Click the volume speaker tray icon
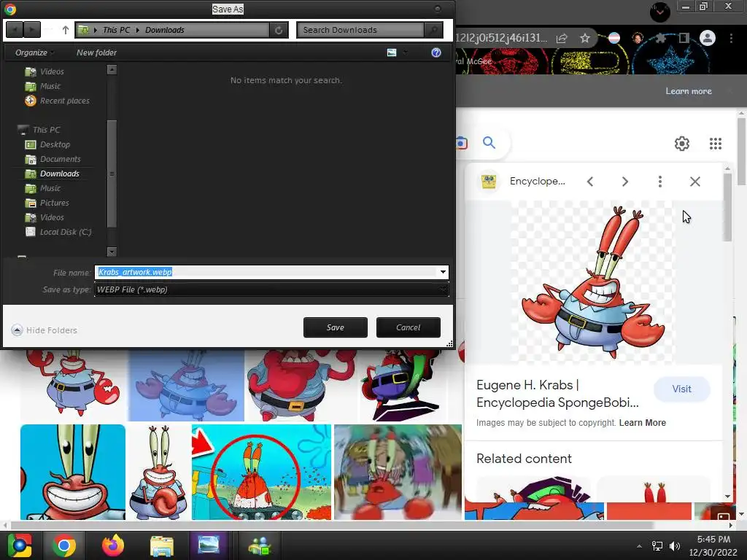The width and height of the screenshot is (747, 560). (x=675, y=546)
